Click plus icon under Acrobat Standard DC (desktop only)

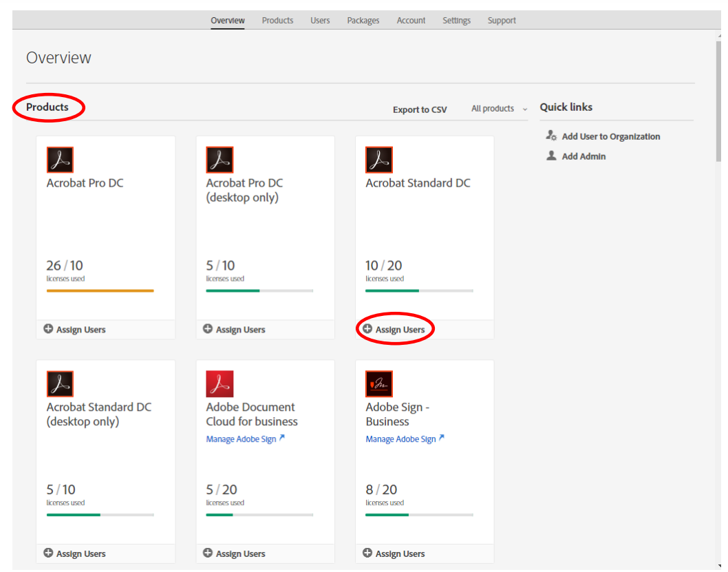tap(48, 553)
